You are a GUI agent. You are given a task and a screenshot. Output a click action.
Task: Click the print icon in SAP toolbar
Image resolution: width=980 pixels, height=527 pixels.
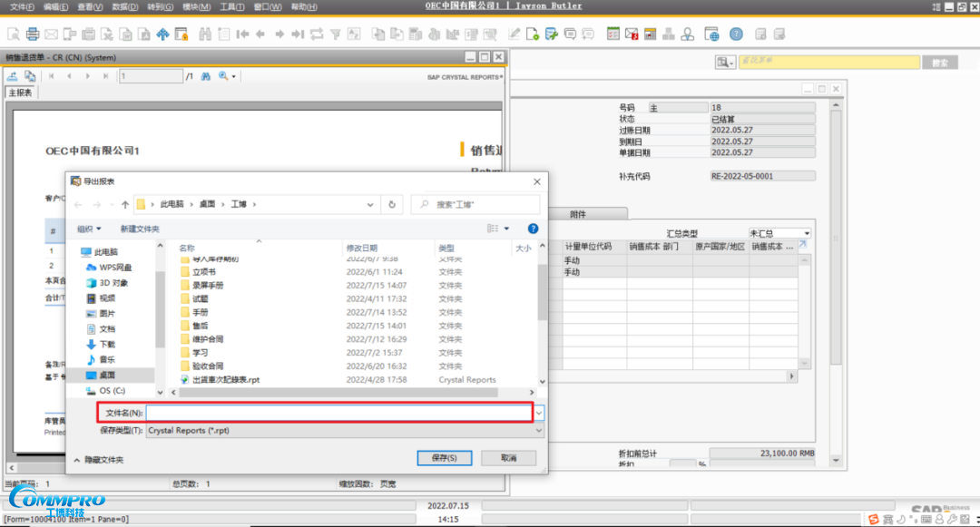point(33,34)
